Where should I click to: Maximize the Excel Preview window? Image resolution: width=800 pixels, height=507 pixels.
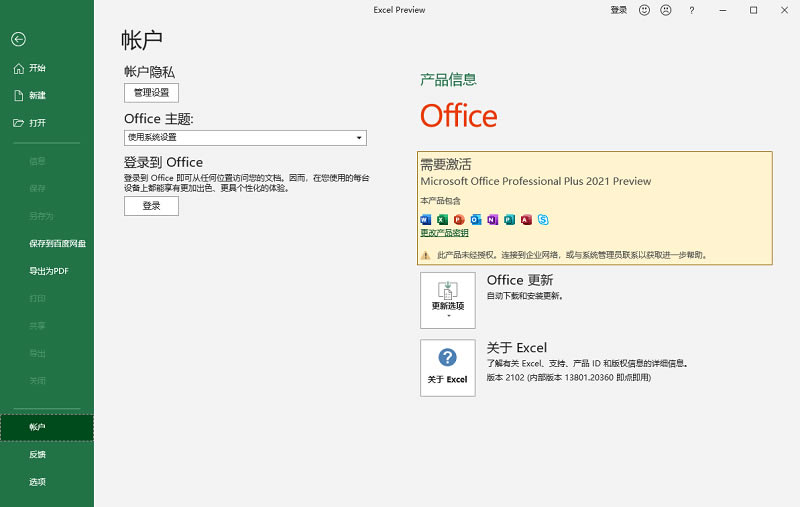click(x=754, y=10)
